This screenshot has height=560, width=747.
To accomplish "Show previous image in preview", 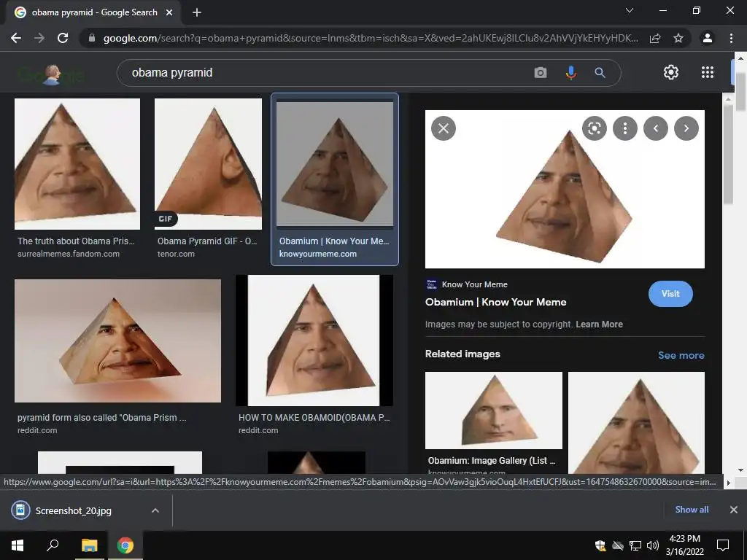I will coord(656,128).
